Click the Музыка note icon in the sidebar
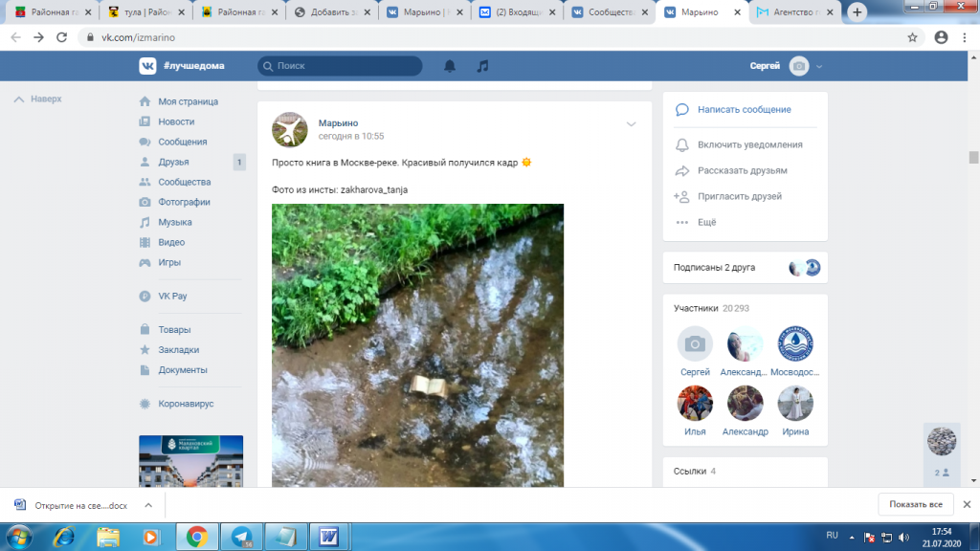Screen dimensions: 980x551 [145, 222]
